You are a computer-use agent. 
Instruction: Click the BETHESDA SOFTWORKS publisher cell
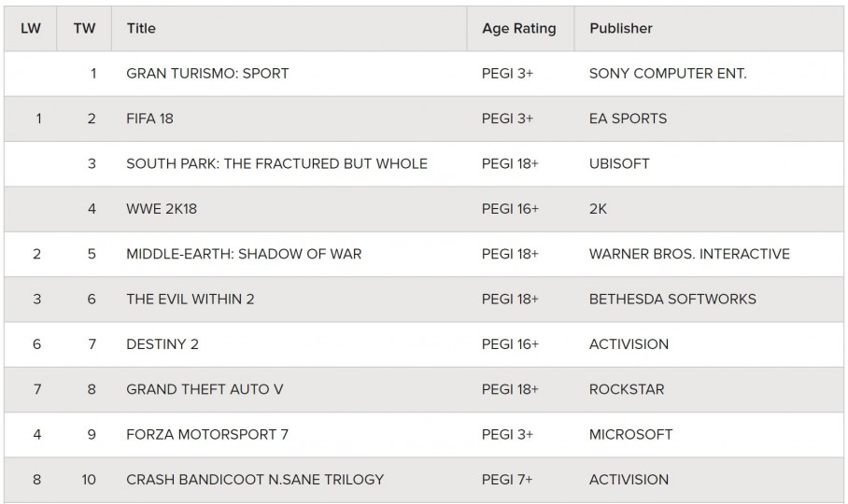[x=672, y=300]
